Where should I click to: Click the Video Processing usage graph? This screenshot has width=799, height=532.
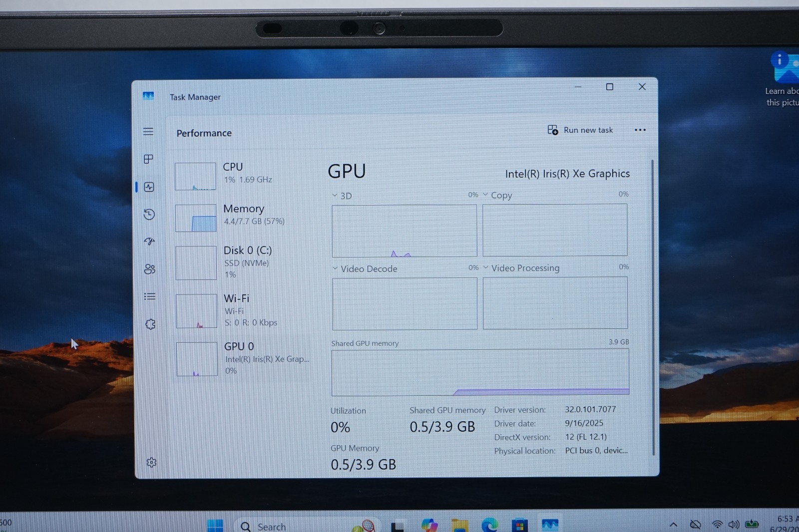click(x=555, y=303)
